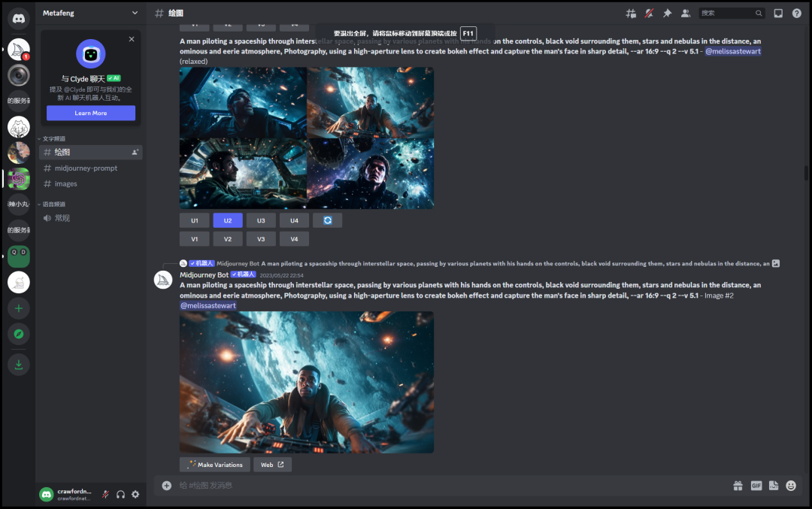This screenshot has height=509, width=812.
Task: Click the Clyde bot avatar icon
Action: tap(91, 54)
